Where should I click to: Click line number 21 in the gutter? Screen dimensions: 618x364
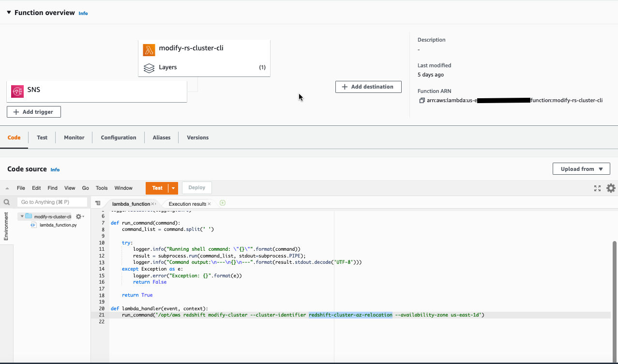[101, 315]
